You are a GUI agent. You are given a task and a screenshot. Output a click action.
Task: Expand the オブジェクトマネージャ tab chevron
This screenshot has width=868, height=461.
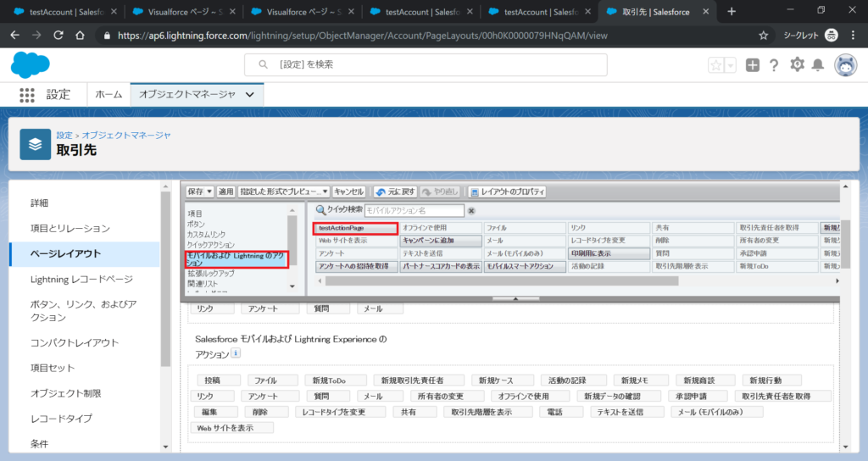(249, 95)
